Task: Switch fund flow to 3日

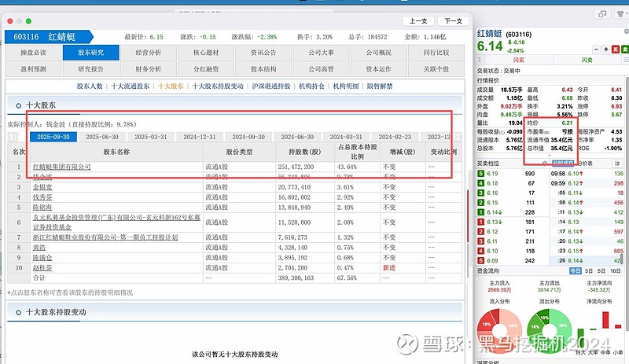Action: tap(588, 271)
